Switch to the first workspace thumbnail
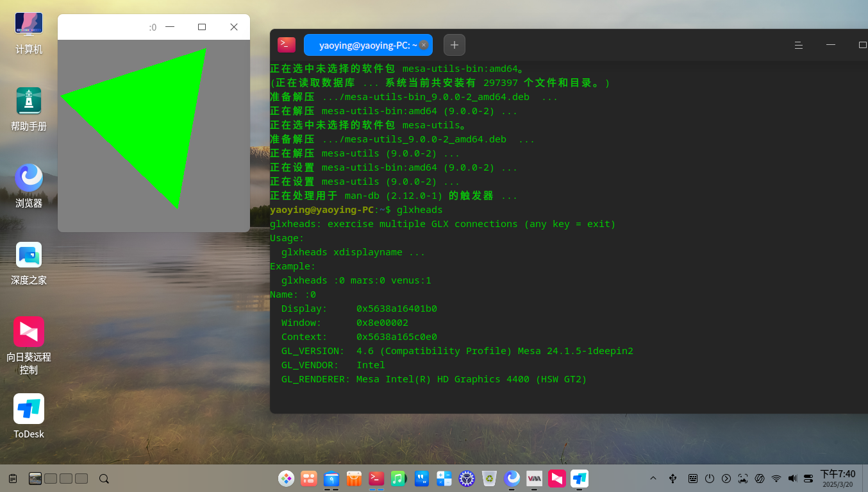 click(35, 479)
